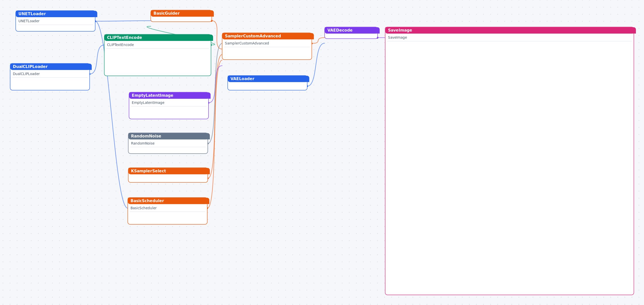Image resolution: width=644 pixels, height=305 pixels.
Task: Click the BasicScheduler node title bar
Action: tap(168, 201)
